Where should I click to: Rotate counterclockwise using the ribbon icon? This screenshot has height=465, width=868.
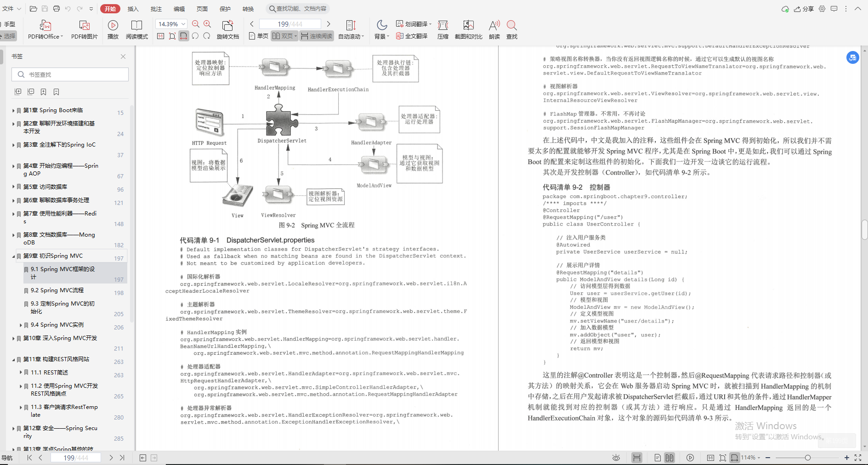click(x=195, y=36)
